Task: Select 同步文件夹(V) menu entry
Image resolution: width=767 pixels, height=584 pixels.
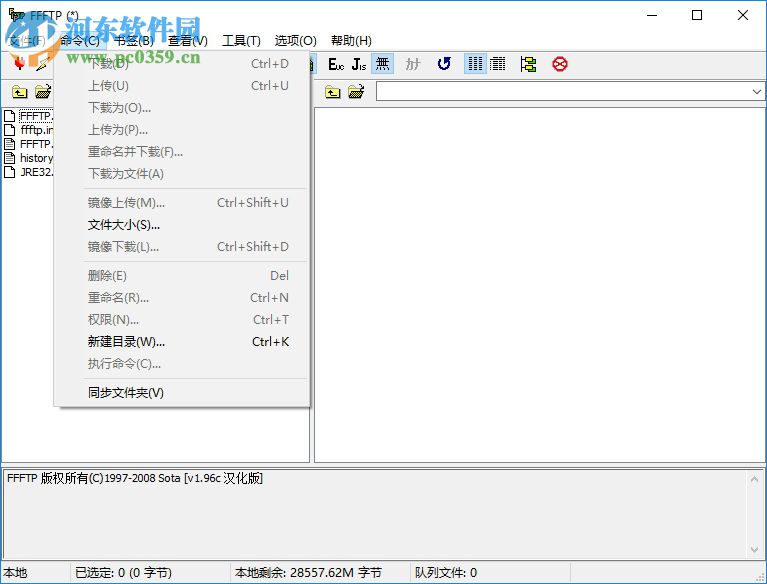Action: (x=182, y=392)
